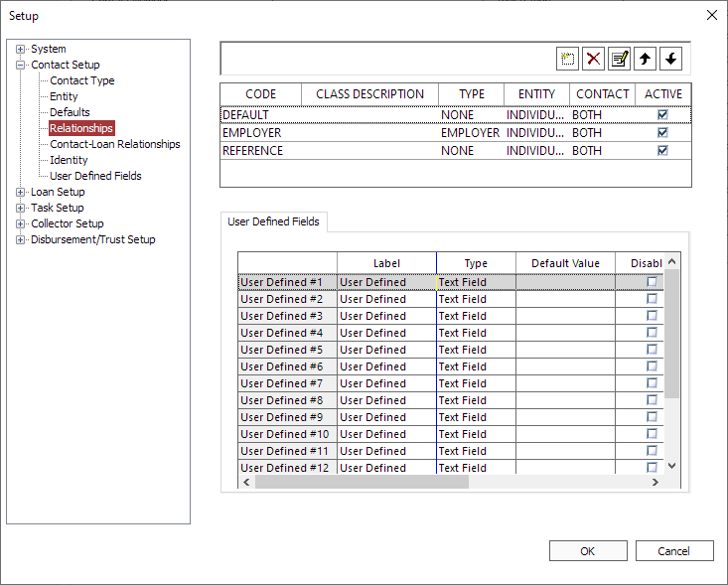Open User Defined Fields tree item
This screenshot has height=585, width=728.
95,176
